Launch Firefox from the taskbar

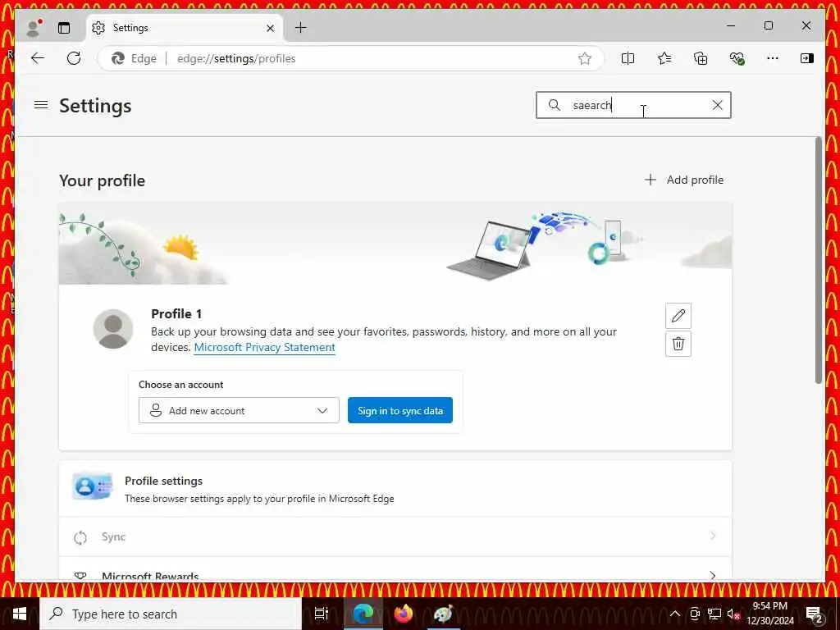[x=404, y=614]
